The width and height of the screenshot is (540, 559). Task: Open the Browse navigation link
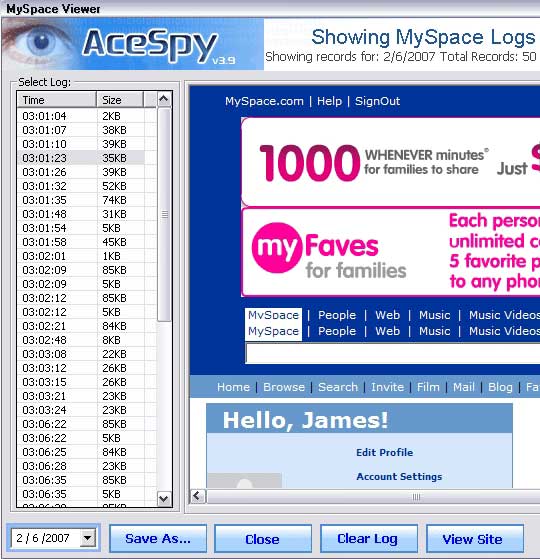point(284,387)
